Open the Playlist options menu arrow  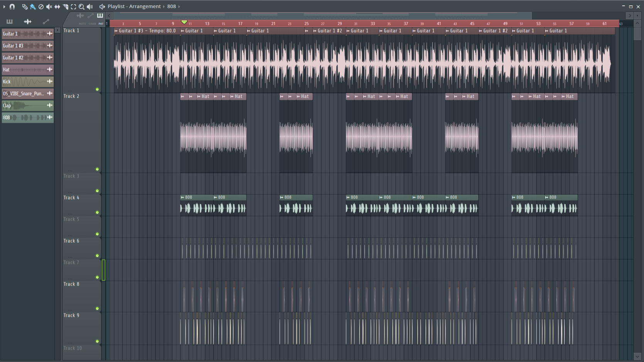4,7
